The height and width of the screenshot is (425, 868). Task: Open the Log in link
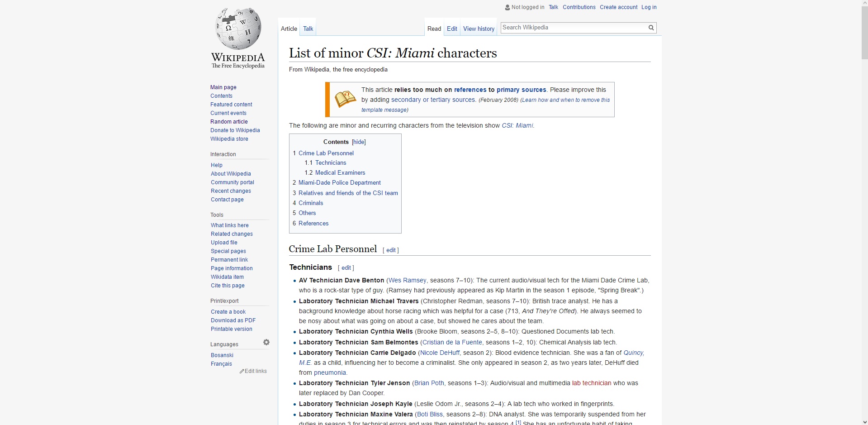[649, 7]
